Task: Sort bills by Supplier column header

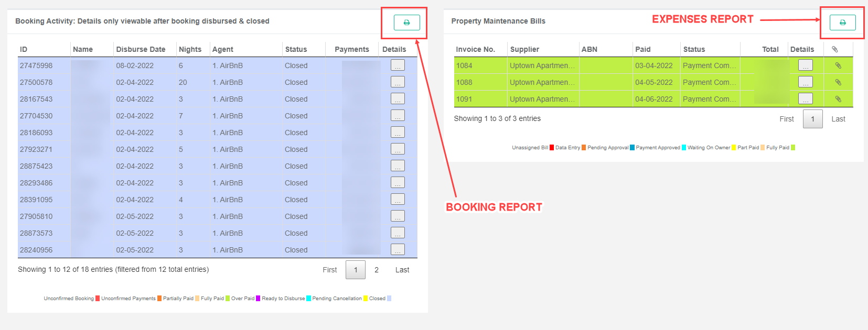Action: pos(524,49)
